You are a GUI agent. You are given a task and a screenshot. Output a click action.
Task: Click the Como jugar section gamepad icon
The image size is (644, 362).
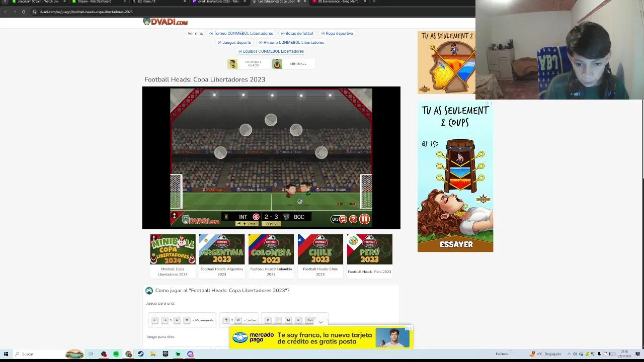pos(149,291)
